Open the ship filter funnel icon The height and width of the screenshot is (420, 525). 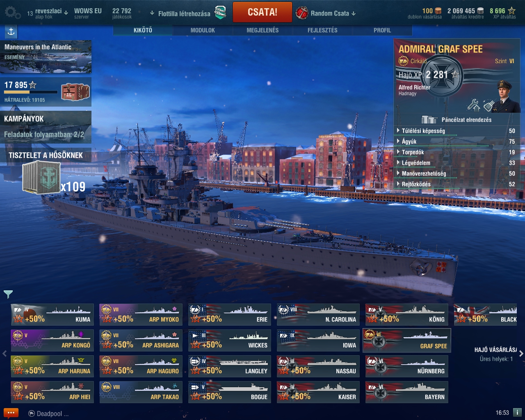pos(8,294)
